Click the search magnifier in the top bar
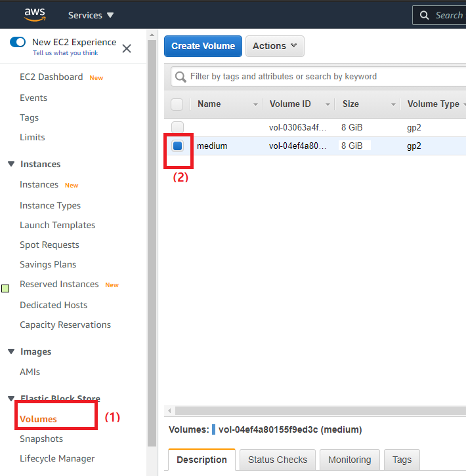Screen dimensions: 466x476 424,15
